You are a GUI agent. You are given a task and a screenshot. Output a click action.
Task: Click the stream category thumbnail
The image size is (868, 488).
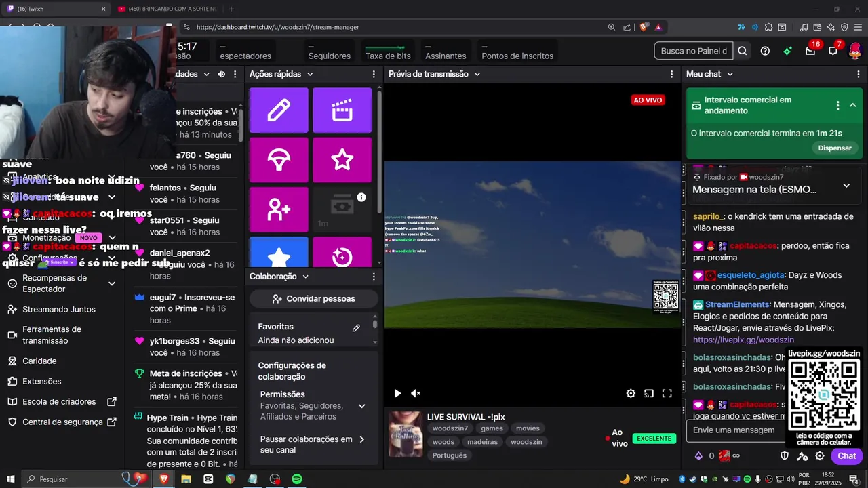(x=406, y=434)
